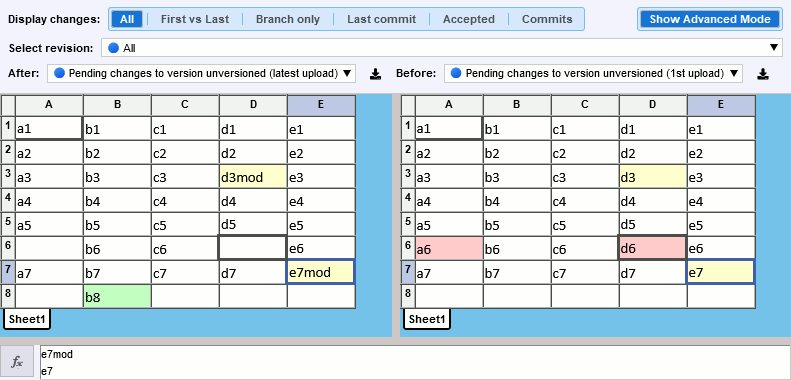Click the deleted cell d6 in right sheet
791x380 pixels.
[x=653, y=248]
